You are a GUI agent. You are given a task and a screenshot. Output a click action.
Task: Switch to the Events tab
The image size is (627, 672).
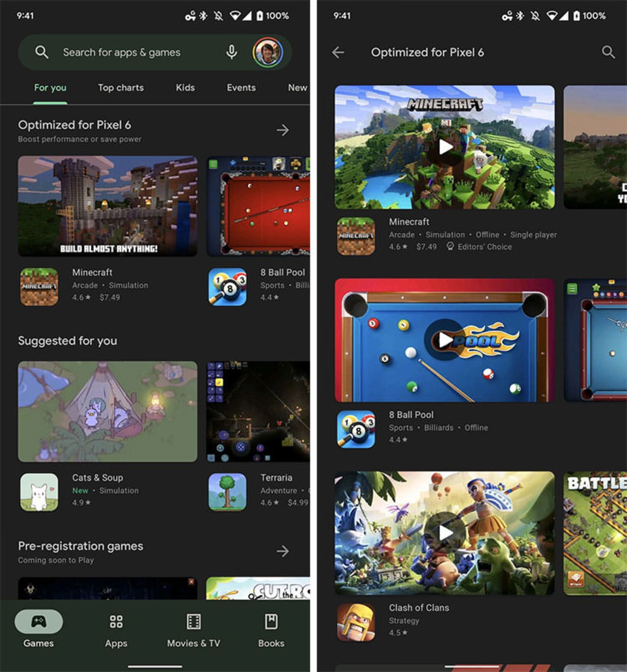click(241, 88)
